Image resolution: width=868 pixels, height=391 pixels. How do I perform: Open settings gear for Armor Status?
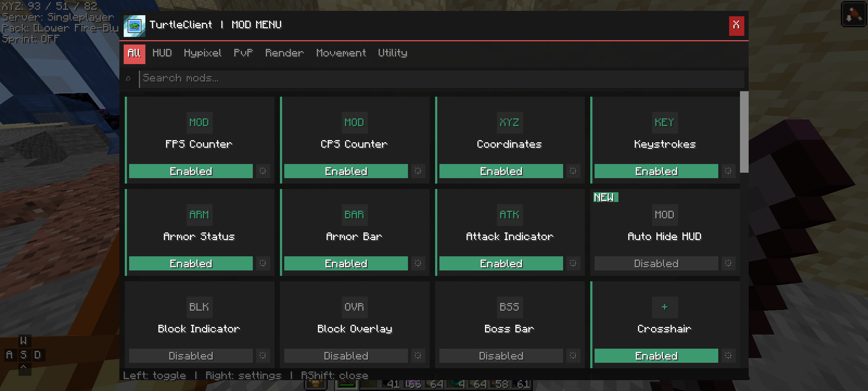(x=263, y=263)
